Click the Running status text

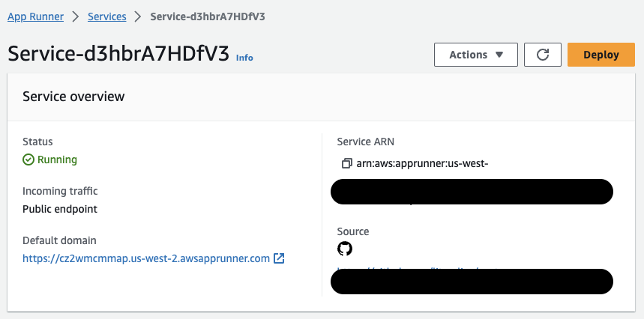pyautogui.click(x=57, y=159)
